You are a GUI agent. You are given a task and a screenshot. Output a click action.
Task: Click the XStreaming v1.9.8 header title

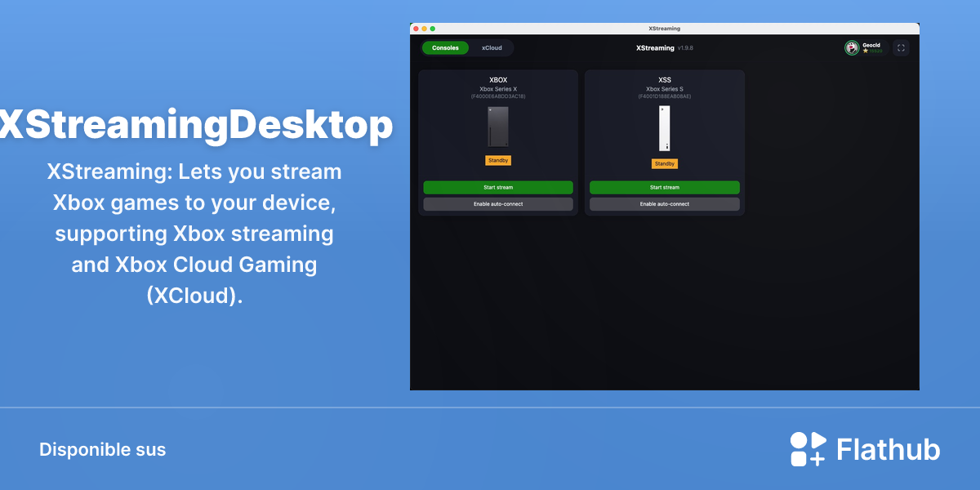(x=665, y=48)
